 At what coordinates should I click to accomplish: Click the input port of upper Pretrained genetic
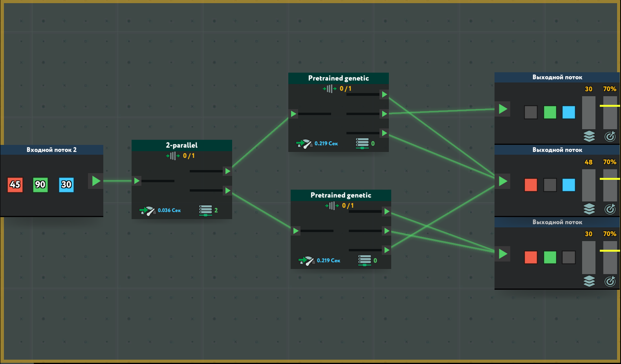293,114
